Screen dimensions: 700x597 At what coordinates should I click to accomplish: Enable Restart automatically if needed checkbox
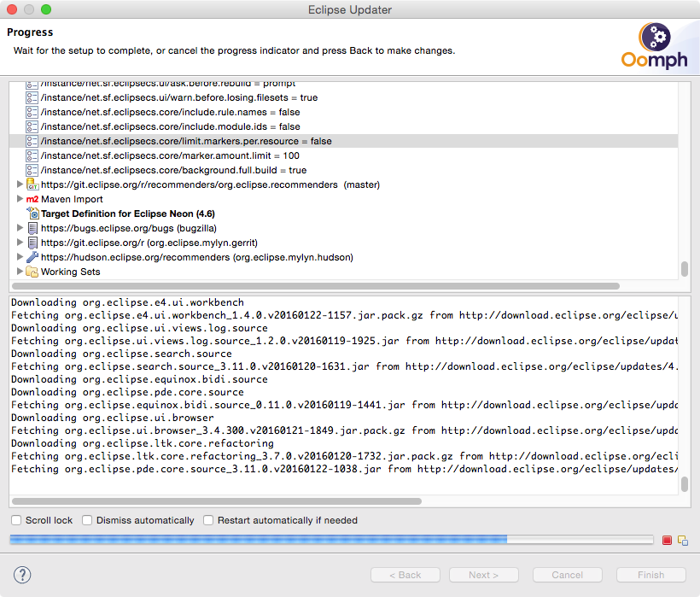pos(208,520)
